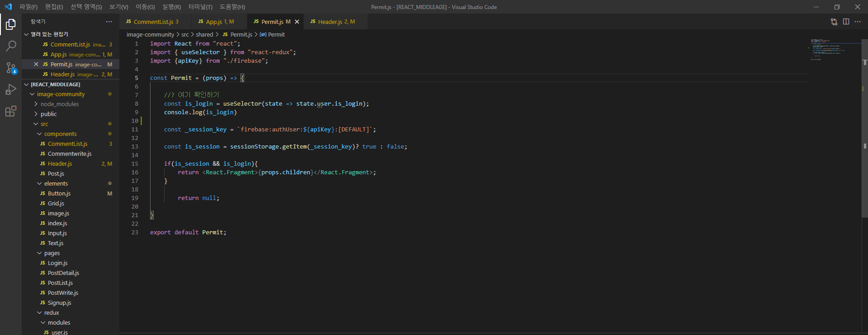This screenshot has width=868, height=335.
Task: Open the 편집(E) menu
Action: point(54,7)
